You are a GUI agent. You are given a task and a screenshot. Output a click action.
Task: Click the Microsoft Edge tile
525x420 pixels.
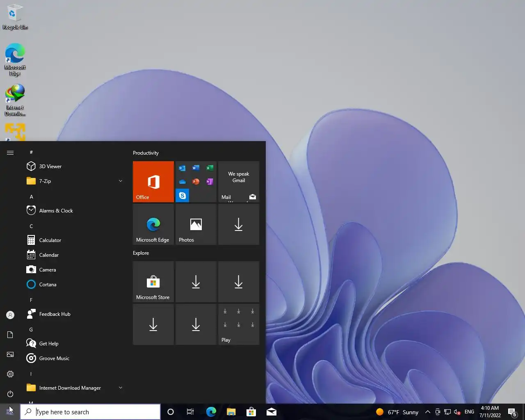[x=153, y=224]
